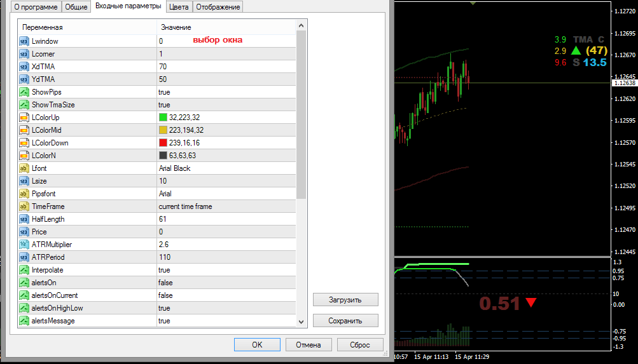Click the boolean icon beside ShowPips
Image resolution: width=638 pixels, height=364 pixels.
[x=24, y=92]
